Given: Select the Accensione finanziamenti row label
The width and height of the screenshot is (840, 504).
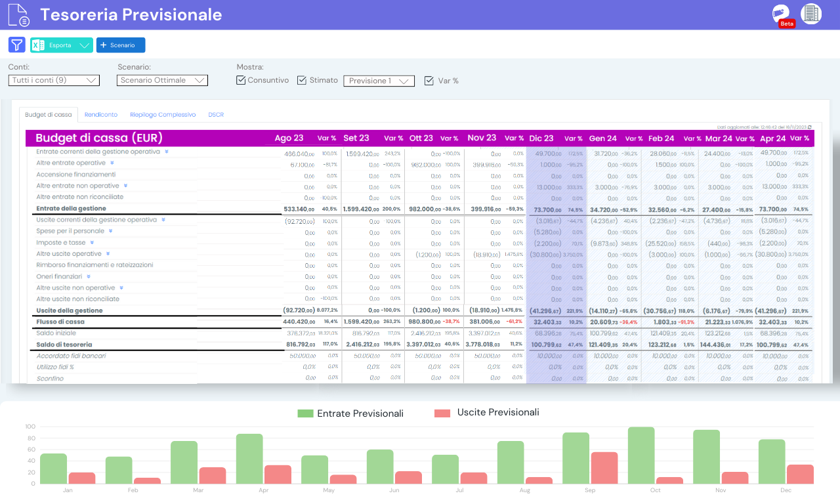Looking at the screenshot, I should [76, 175].
